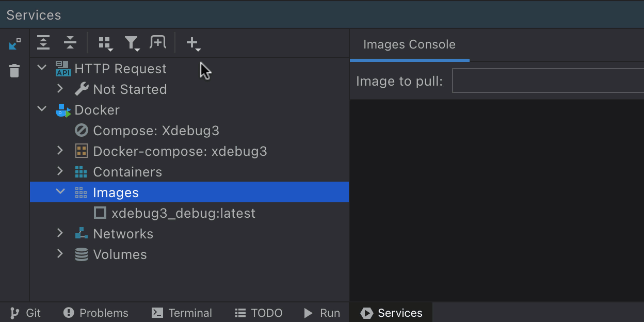Select the Images tree row
This screenshot has width=644, height=322.
pos(189,192)
